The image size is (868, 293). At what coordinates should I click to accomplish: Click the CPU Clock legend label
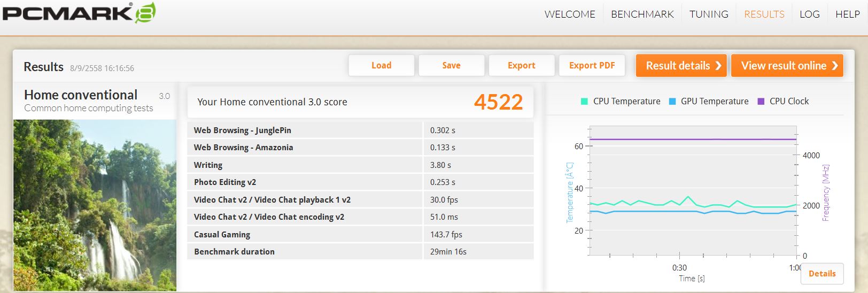(x=789, y=102)
